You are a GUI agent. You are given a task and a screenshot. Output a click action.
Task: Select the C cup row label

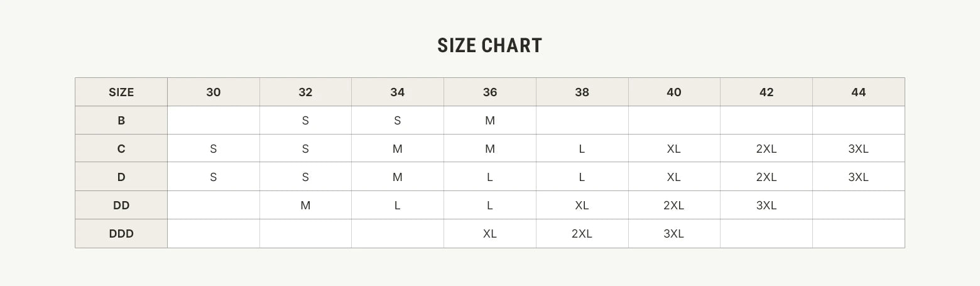pos(121,148)
